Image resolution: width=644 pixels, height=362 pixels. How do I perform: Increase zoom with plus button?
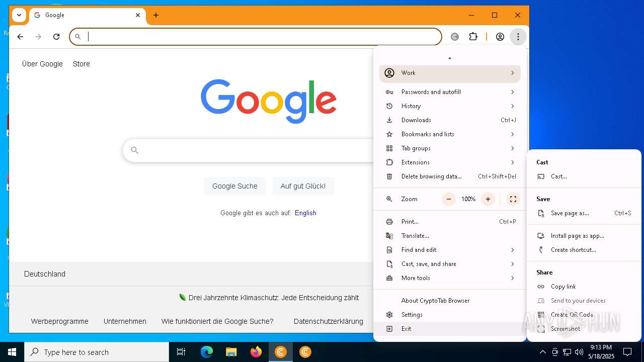pos(488,199)
